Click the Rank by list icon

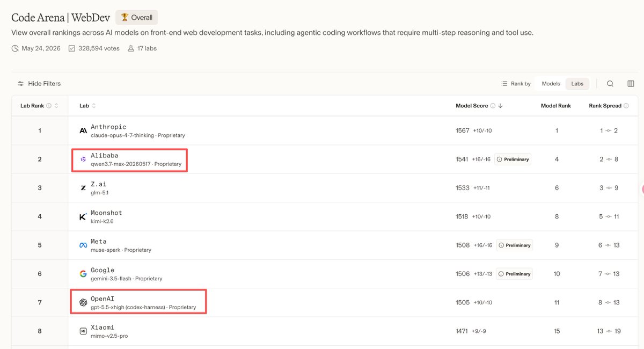[x=504, y=84]
